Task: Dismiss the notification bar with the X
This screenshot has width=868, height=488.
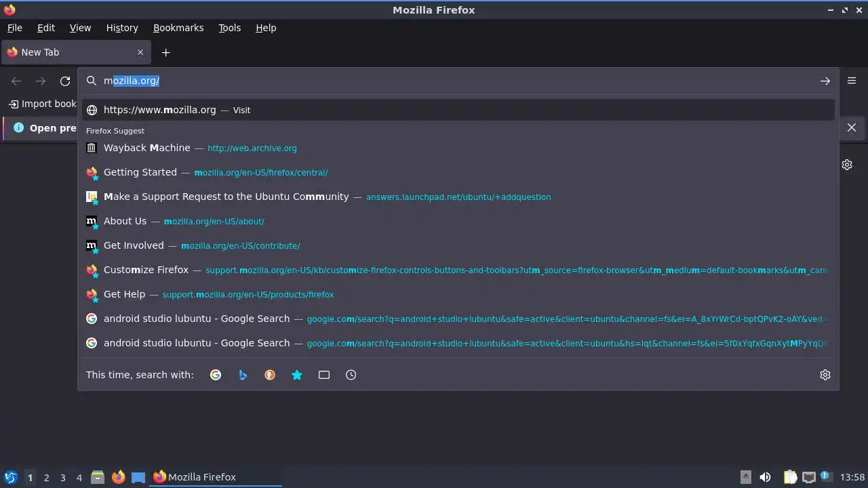Action: tap(852, 127)
